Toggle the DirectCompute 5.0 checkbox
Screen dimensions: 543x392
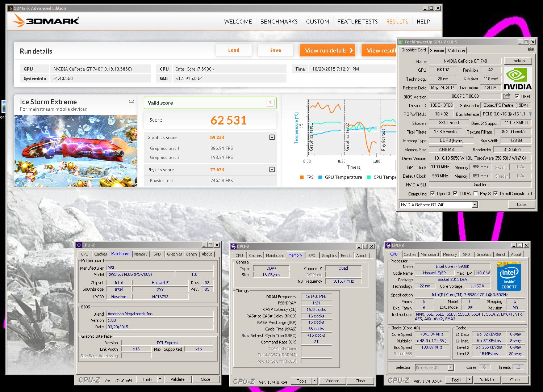tap(496, 194)
